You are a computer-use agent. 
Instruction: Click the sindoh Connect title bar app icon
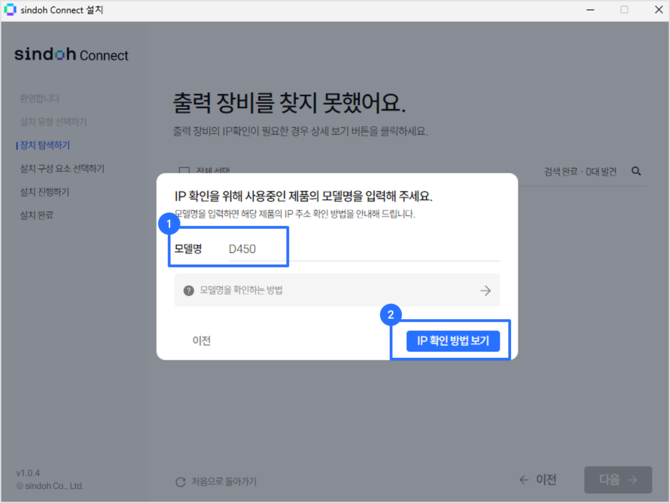click(9, 9)
